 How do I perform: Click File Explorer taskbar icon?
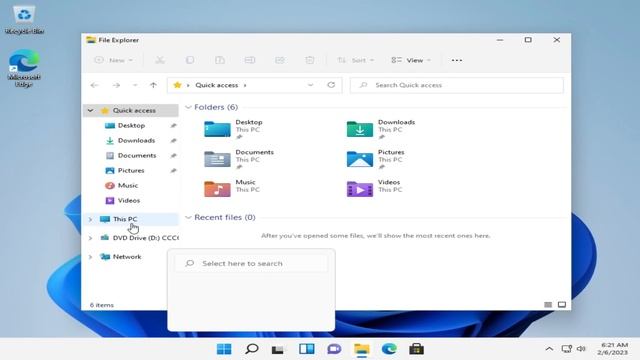(x=362, y=349)
